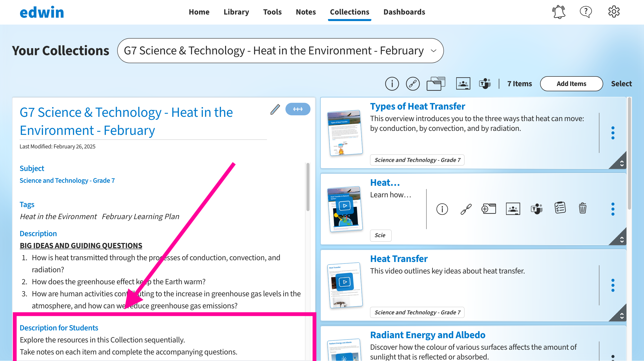
Task: Click the edwin logo
Action: [x=42, y=12]
